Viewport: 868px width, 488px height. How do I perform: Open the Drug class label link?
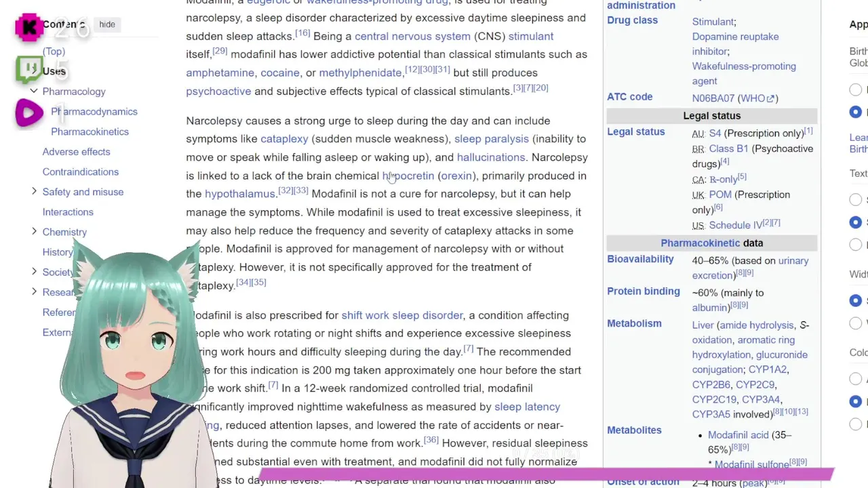tap(632, 20)
